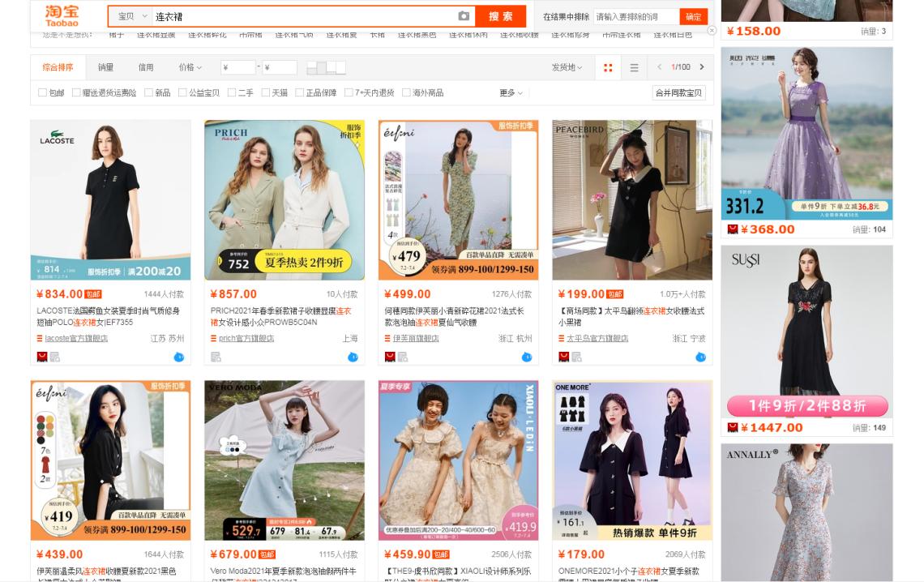Check the 天猫 filter
The width and height of the screenshot is (924, 582).
(x=266, y=92)
